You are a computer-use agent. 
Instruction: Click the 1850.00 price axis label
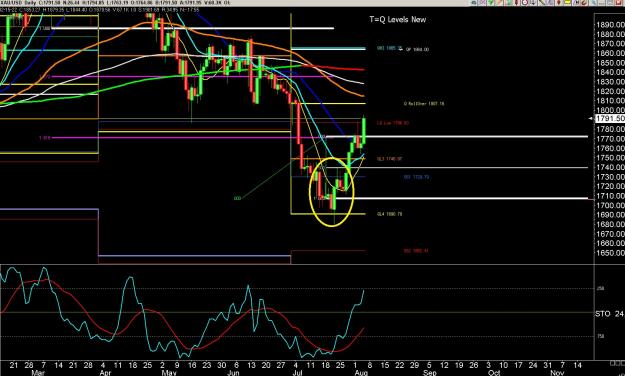coord(610,63)
